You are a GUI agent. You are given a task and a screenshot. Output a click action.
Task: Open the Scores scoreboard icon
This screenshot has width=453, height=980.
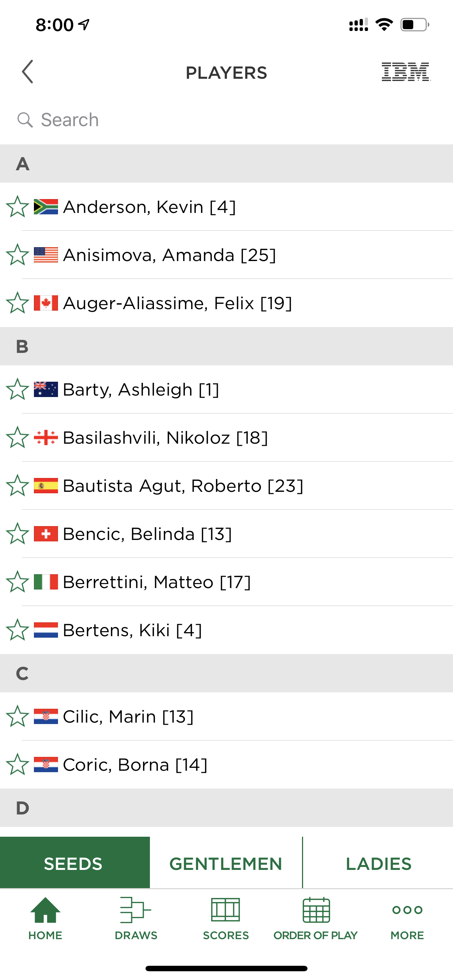pos(226,910)
